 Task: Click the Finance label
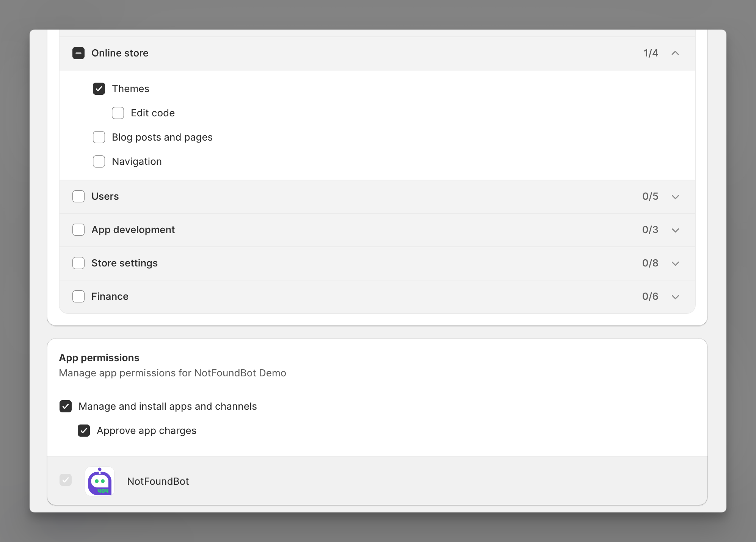point(110,296)
